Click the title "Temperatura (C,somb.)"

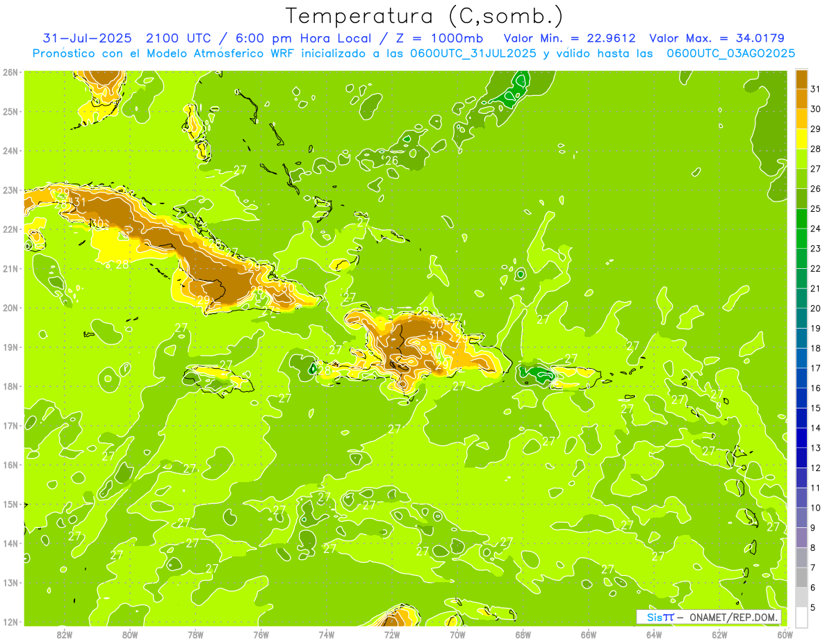click(x=424, y=16)
